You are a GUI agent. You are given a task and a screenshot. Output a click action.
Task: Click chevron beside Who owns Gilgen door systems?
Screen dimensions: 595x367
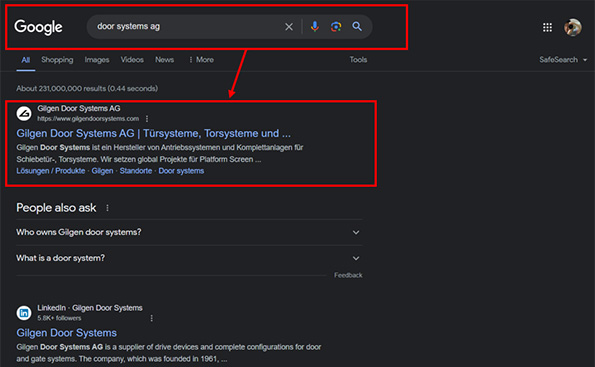click(x=356, y=232)
